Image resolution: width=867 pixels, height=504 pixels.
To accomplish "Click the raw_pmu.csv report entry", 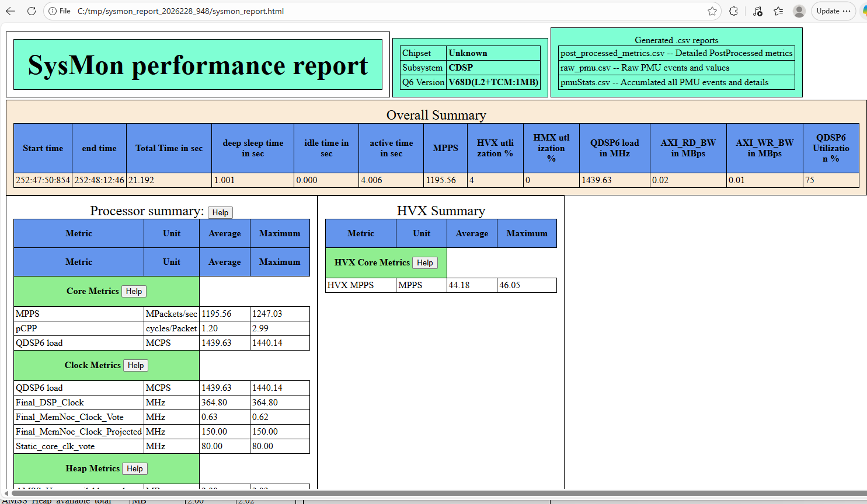I will (x=645, y=68).
